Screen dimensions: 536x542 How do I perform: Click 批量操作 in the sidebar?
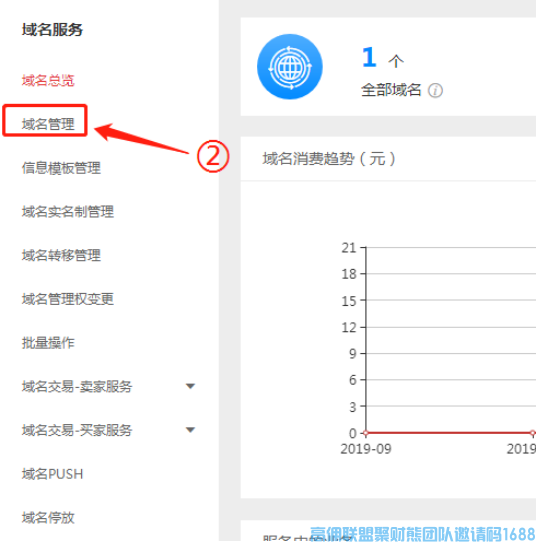[x=48, y=343]
